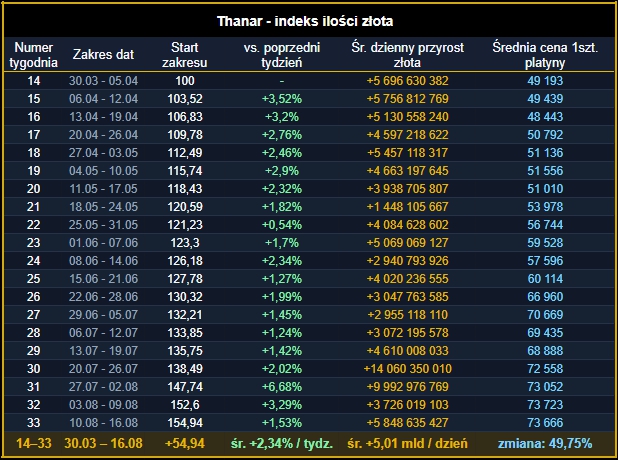Click the change value '+3,2%'

282,117
